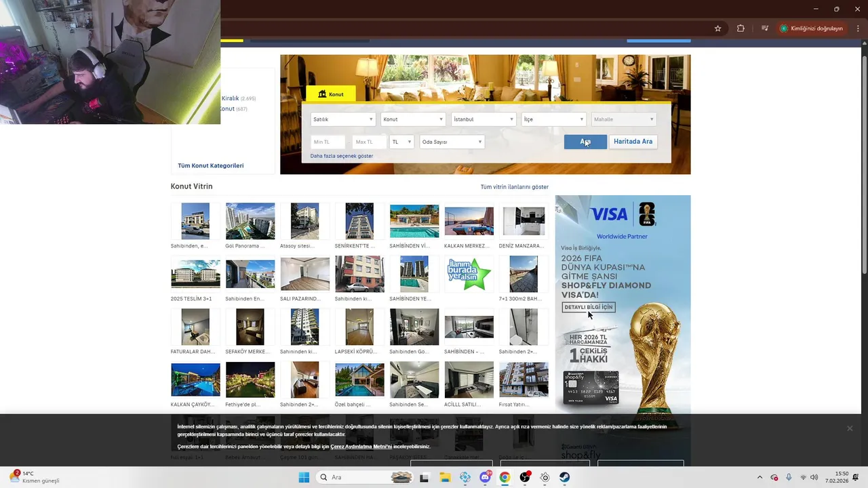Click the green 'ilanım burada yer alsın' star
The image size is (868, 488).
(469, 274)
